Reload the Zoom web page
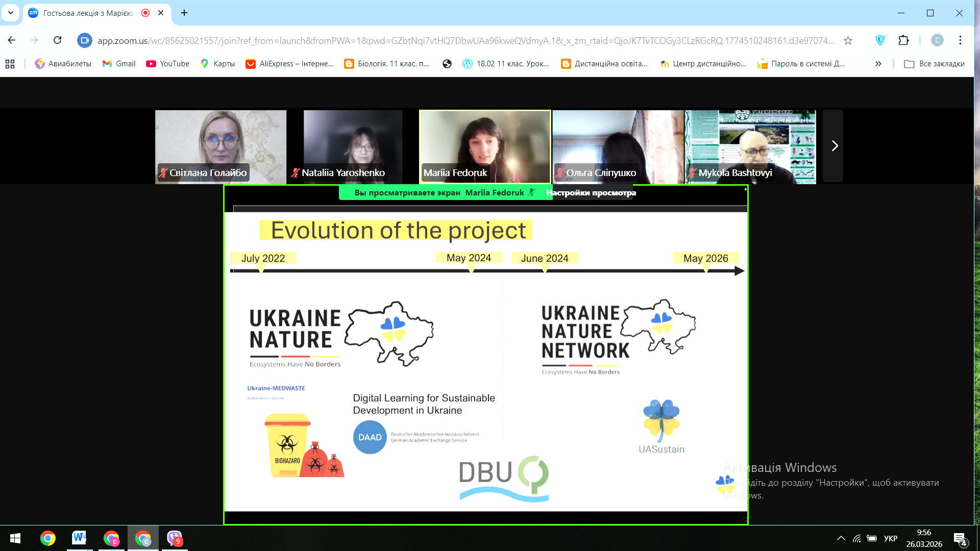This screenshot has width=980, height=551. [x=57, y=40]
